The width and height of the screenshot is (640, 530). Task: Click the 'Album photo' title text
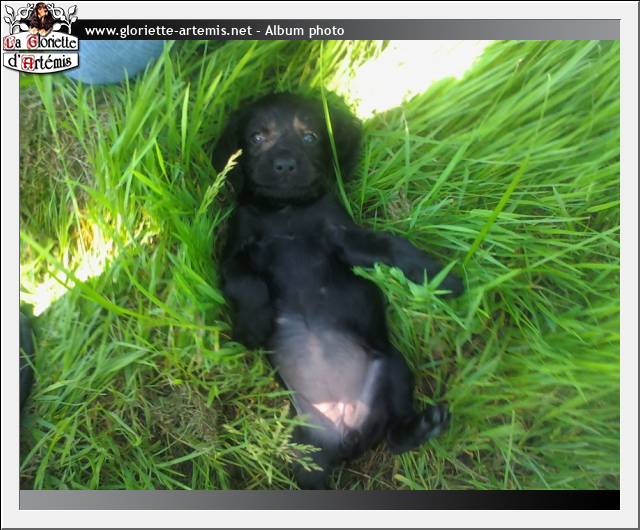[304, 31]
